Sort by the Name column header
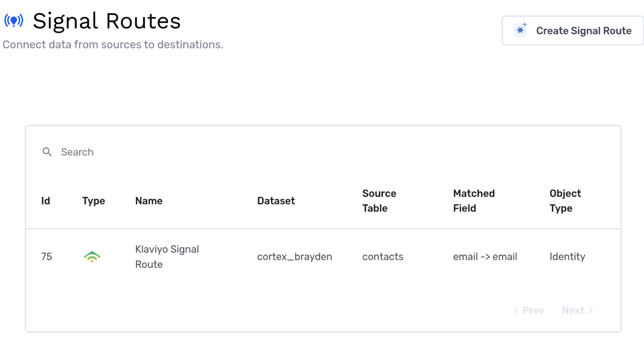This screenshot has width=644, height=338. click(149, 201)
